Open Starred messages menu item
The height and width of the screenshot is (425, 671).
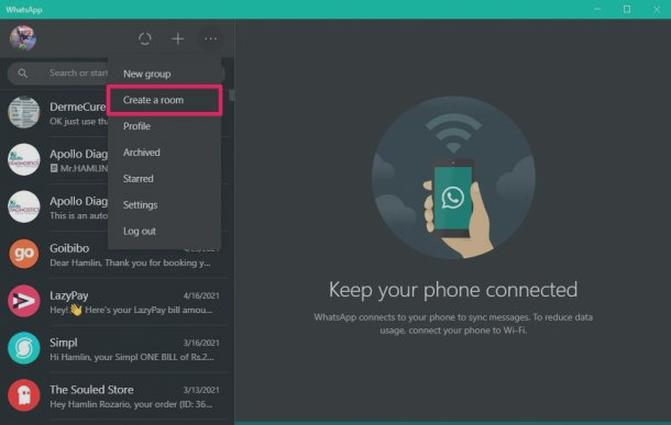[x=164, y=178]
